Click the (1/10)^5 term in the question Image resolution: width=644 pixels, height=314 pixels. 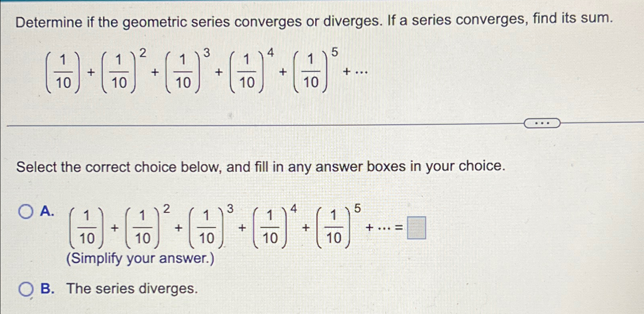pyautogui.click(x=312, y=70)
